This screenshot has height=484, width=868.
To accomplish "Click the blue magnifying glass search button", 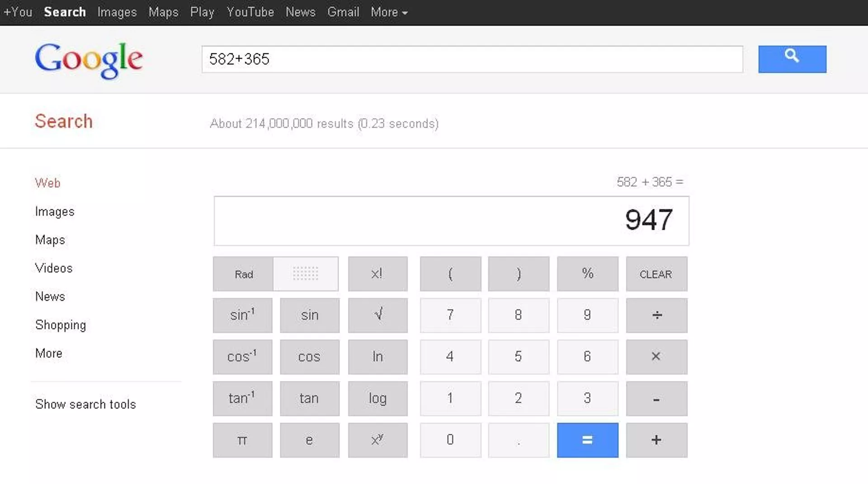I will click(x=792, y=59).
